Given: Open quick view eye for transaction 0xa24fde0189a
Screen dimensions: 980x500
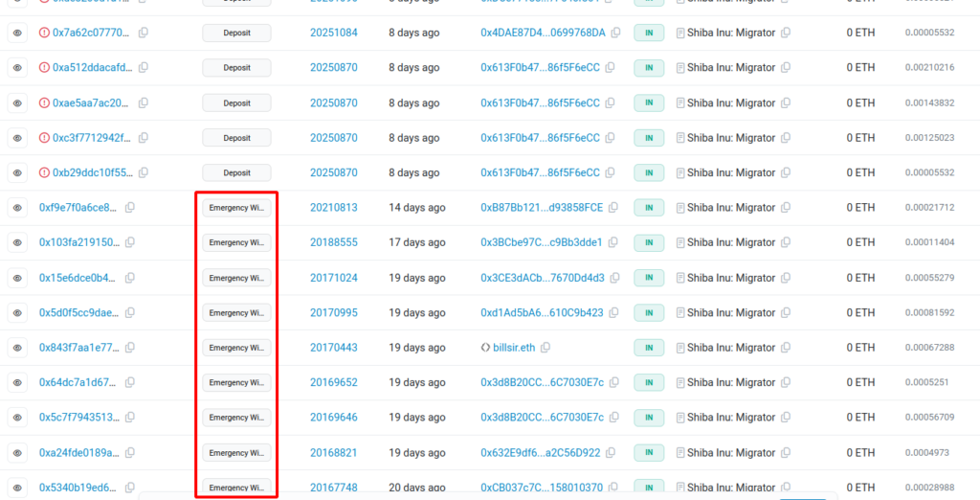Looking at the screenshot, I should 17,452.
